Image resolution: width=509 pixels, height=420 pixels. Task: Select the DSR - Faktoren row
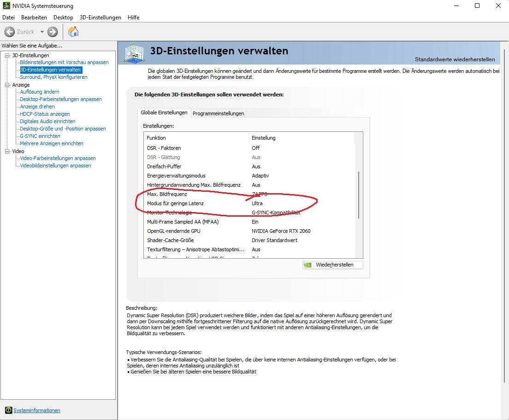(x=249, y=148)
